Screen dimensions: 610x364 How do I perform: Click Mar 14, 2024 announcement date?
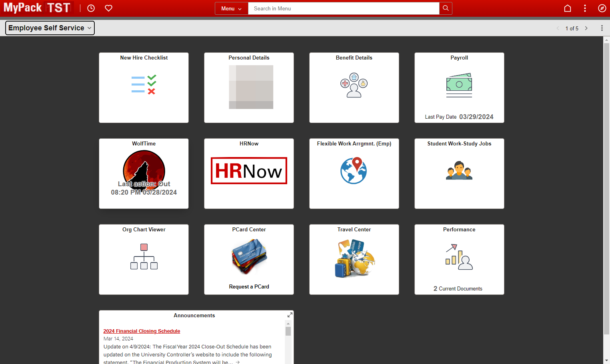coord(118,338)
